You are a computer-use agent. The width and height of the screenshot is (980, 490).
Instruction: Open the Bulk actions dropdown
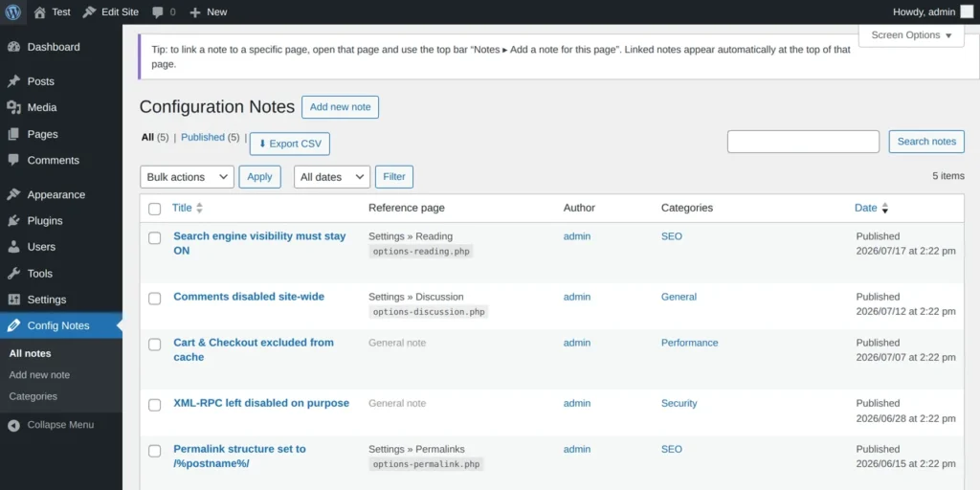(x=187, y=177)
